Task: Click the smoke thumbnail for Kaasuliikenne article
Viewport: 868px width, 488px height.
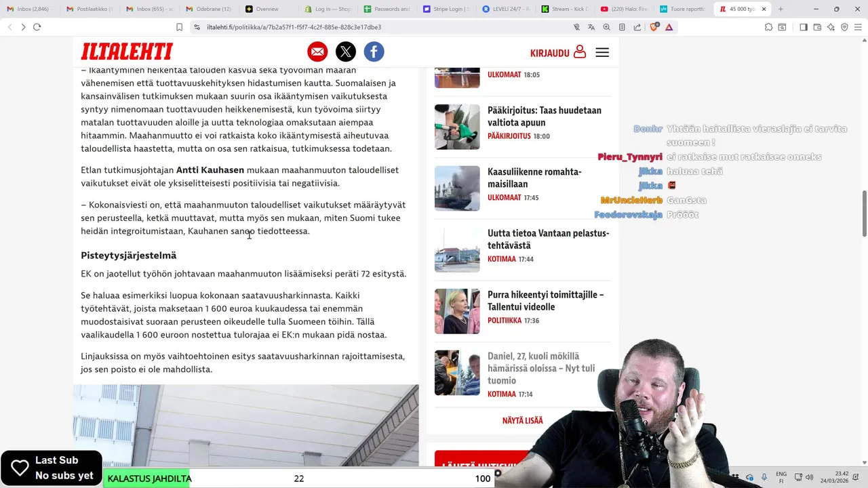Action: (x=457, y=188)
